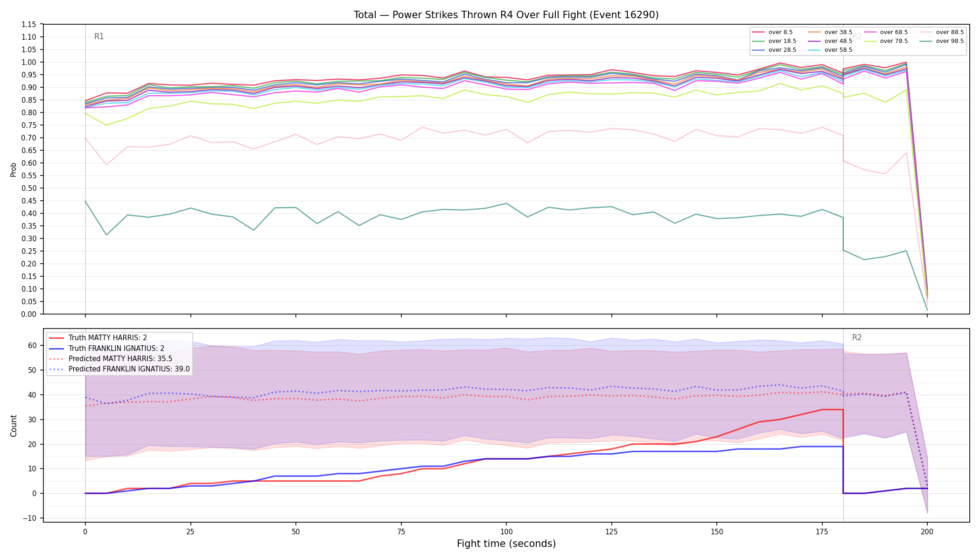
Task: Select the 'over 88.5' legend entry
Action: 942,32
